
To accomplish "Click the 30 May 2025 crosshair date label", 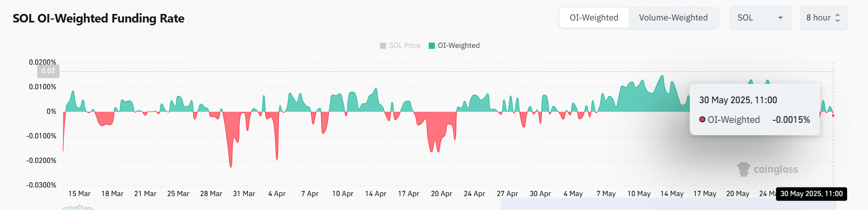I will [811, 194].
